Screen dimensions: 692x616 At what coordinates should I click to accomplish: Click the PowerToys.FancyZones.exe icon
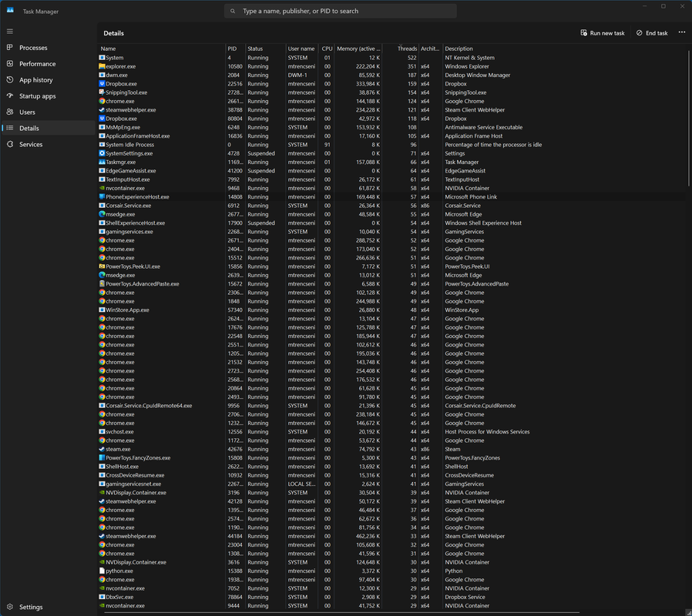[102, 457]
